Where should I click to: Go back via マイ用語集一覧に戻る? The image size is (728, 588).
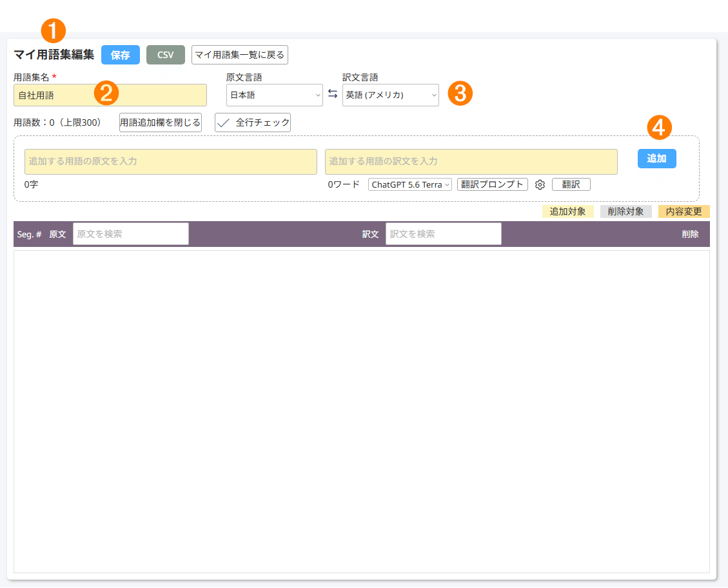(240, 55)
